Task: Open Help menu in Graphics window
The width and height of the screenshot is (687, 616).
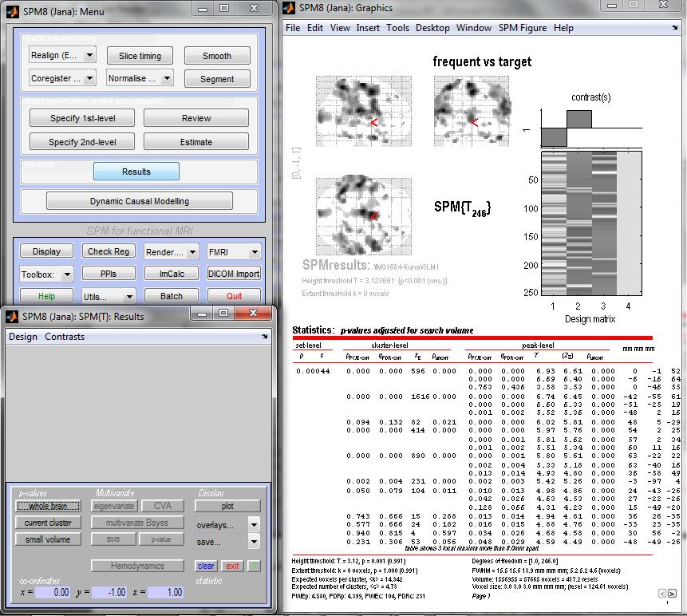Action: click(563, 28)
